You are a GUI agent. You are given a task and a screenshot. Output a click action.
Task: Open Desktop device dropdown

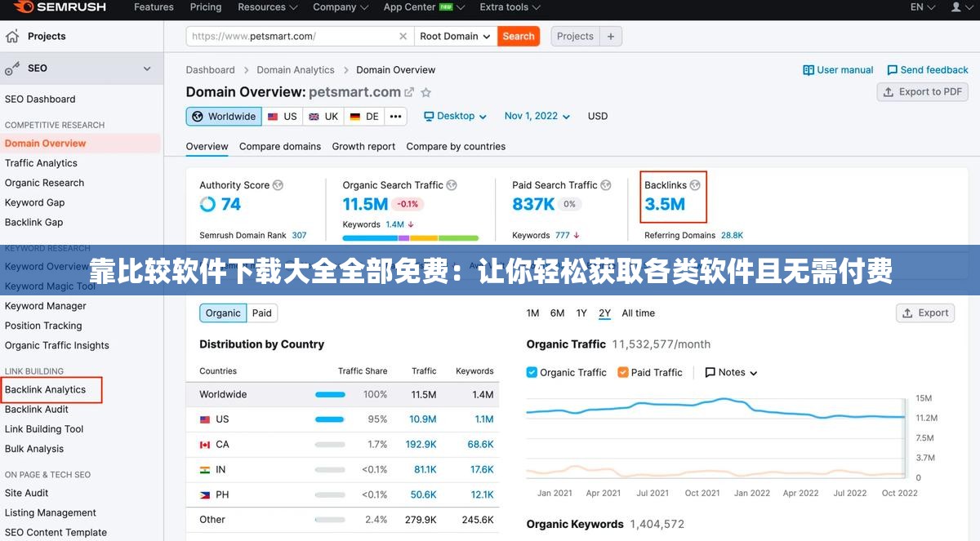455,116
